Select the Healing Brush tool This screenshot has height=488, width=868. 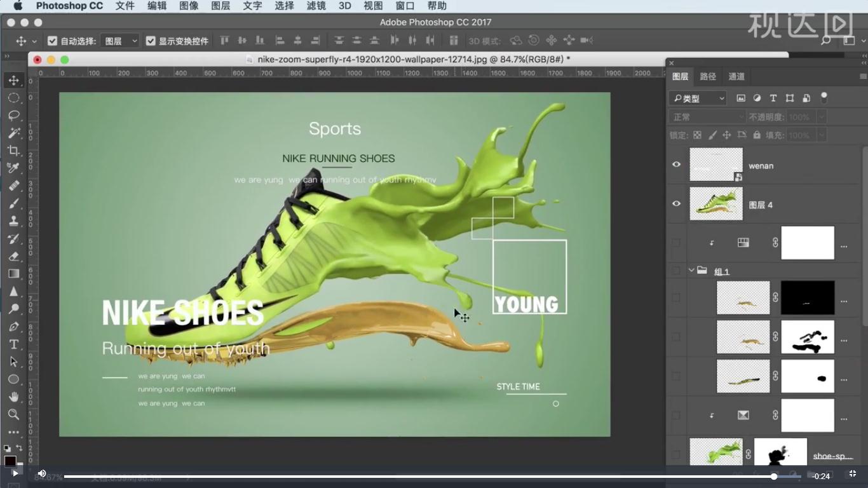pos(13,186)
